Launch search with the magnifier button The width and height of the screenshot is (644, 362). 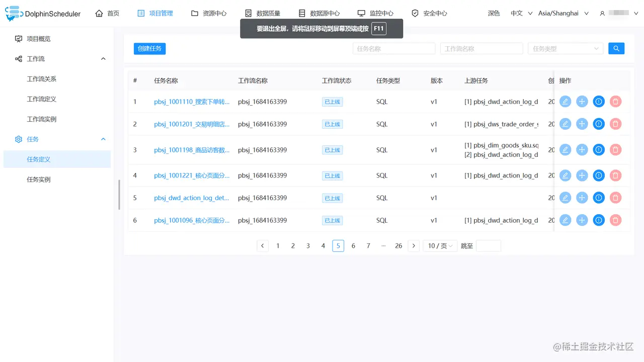[616, 48]
